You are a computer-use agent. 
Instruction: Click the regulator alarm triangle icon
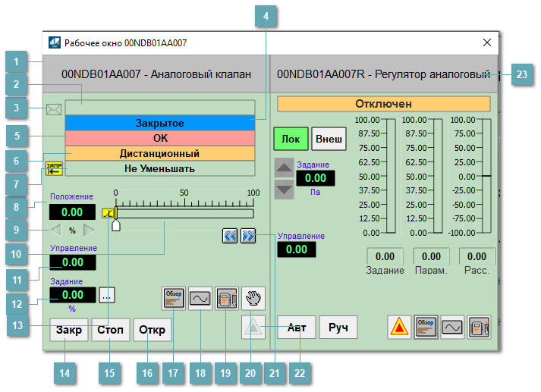400,327
